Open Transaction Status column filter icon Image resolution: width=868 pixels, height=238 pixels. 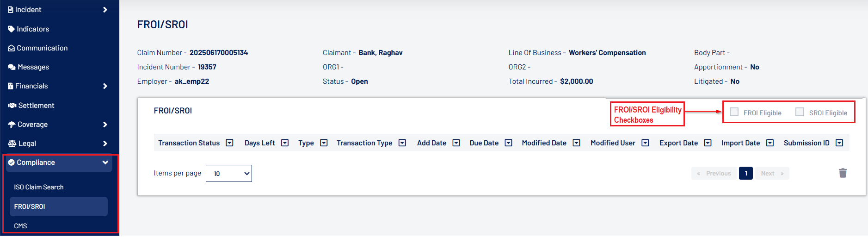(x=229, y=143)
